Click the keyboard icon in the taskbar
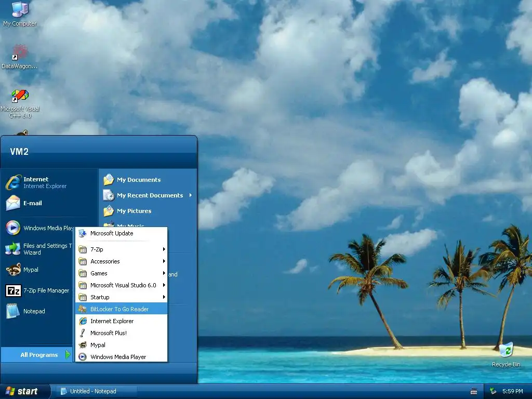 pyautogui.click(x=474, y=392)
